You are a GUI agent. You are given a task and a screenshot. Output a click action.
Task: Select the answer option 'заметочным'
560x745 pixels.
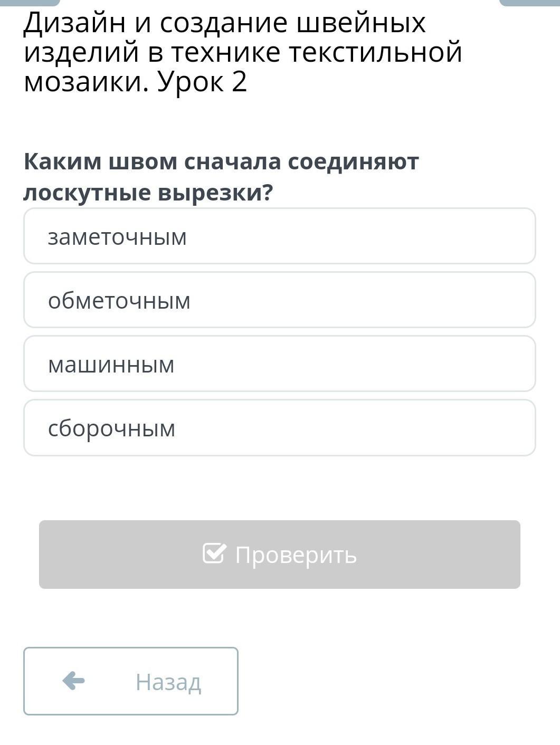tap(280, 236)
